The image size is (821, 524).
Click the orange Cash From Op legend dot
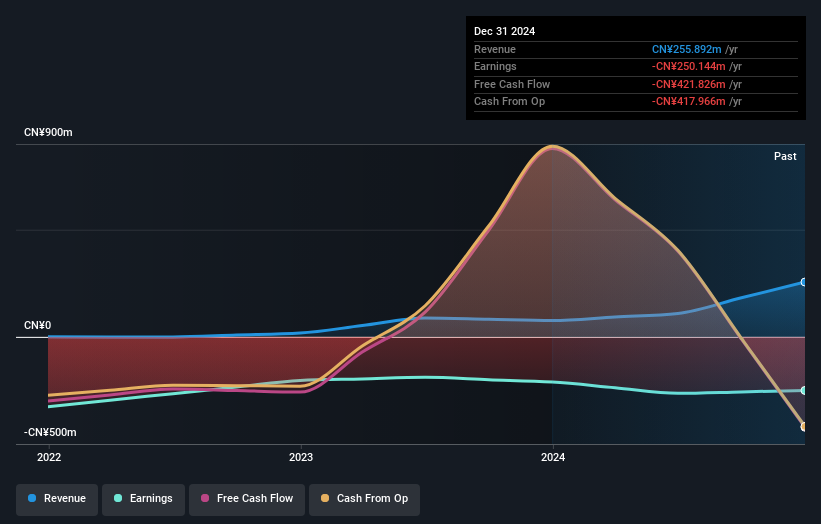[x=325, y=498]
